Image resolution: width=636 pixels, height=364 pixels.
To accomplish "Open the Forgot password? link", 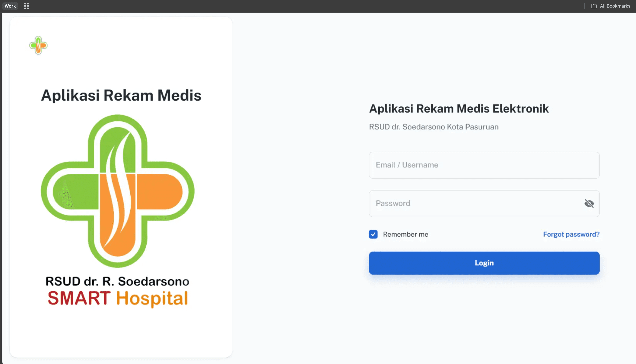I will click(571, 234).
